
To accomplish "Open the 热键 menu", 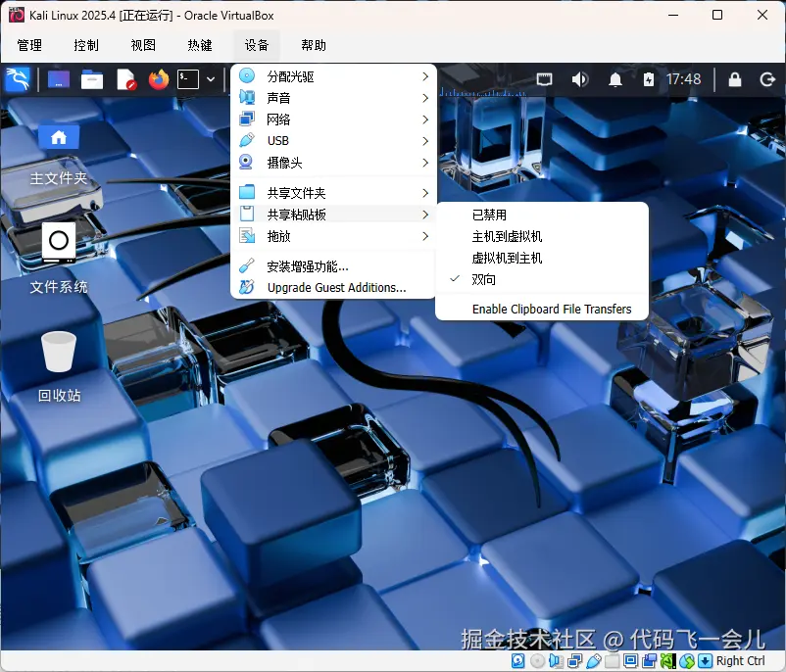I will pyautogui.click(x=200, y=45).
